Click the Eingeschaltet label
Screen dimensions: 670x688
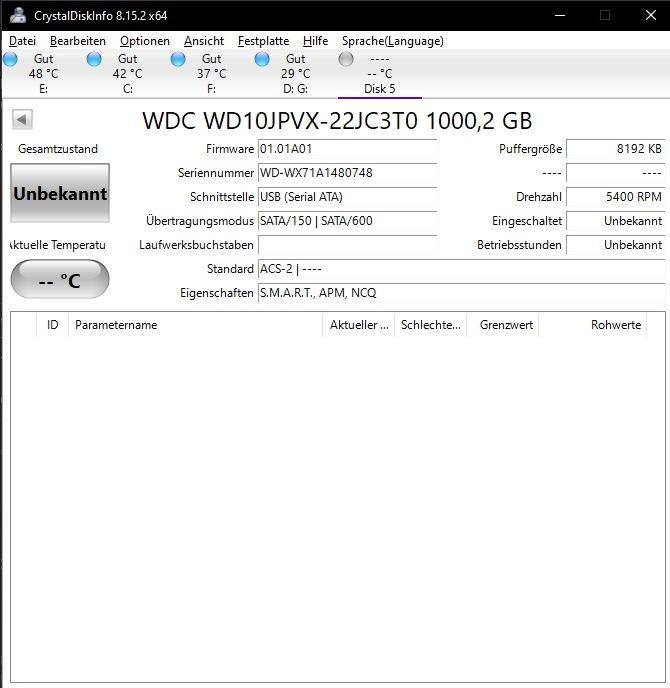pyautogui.click(x=527, y=221)
